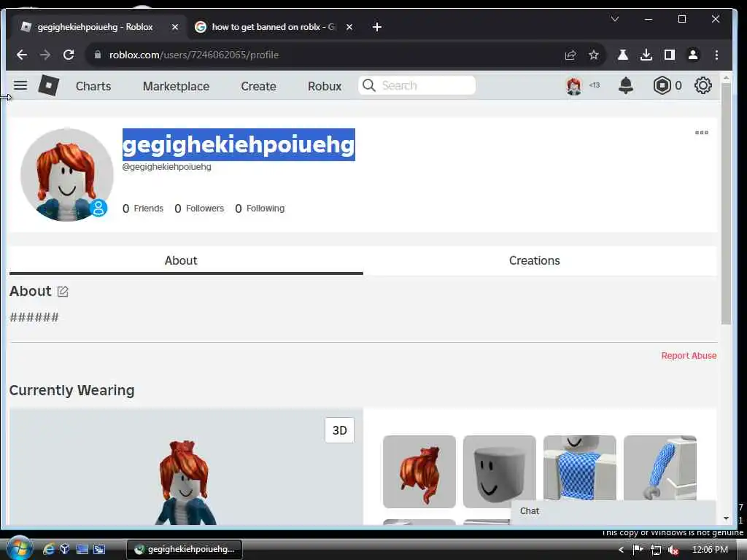Image resolution: width=747 pixels, height=560 pixels.
Task: Click into the Roblox Search field
Action: pos(417,86)
